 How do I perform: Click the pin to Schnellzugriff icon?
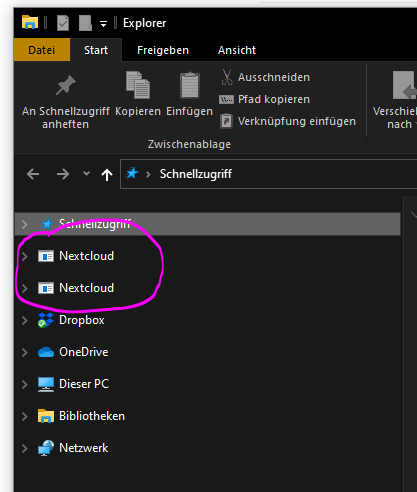pyautogui.click(x=66, y=85)
